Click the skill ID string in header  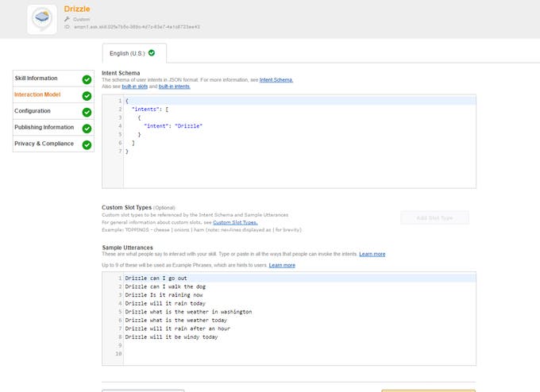click(137, 26)
